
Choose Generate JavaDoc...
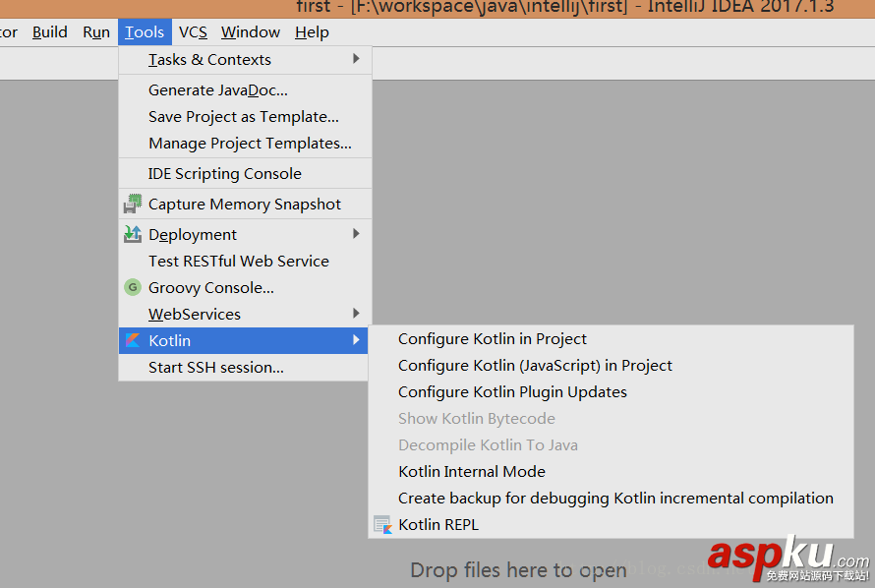tap(245, 90)
